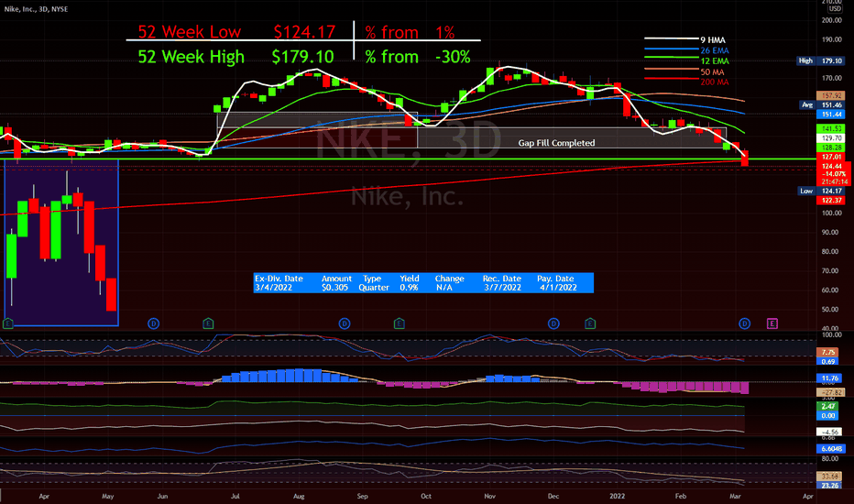854x504 pixels.
Task: Click the Gap Fill Completed annotation
Action: [556, 143]
